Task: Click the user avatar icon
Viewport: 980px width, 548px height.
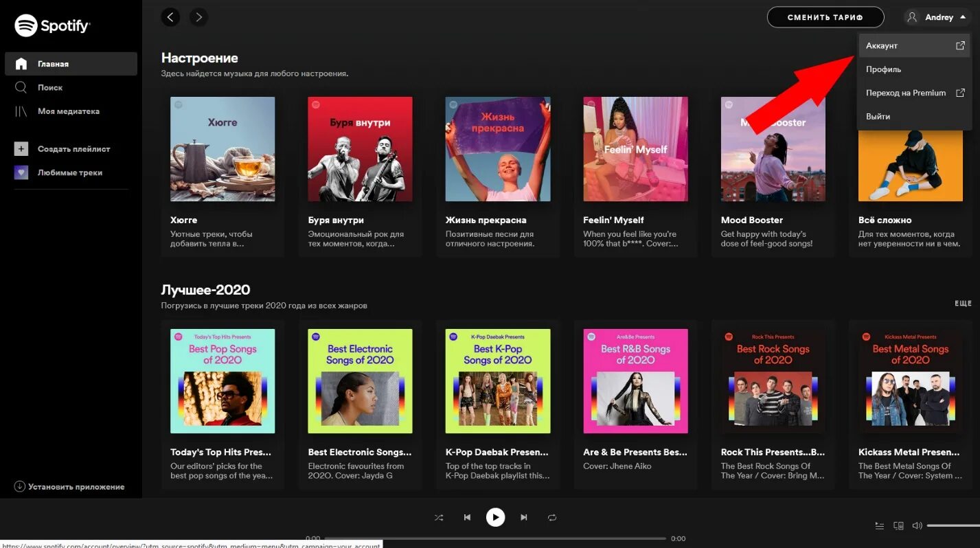Action: 912,17
